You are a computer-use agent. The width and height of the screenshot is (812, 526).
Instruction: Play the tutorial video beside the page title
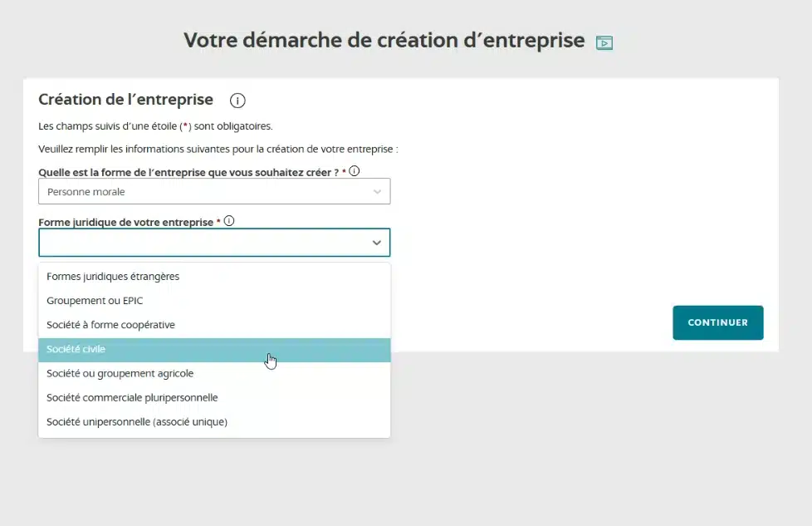(x=604, y=42)
